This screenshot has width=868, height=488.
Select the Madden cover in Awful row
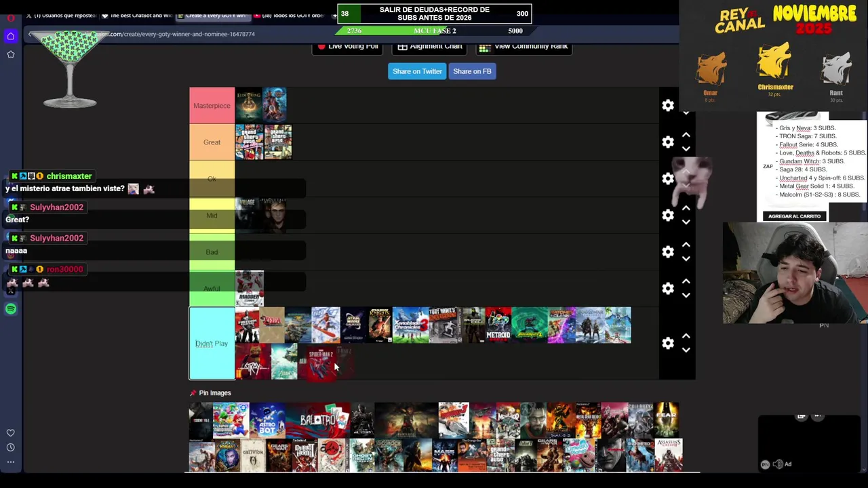250,289
